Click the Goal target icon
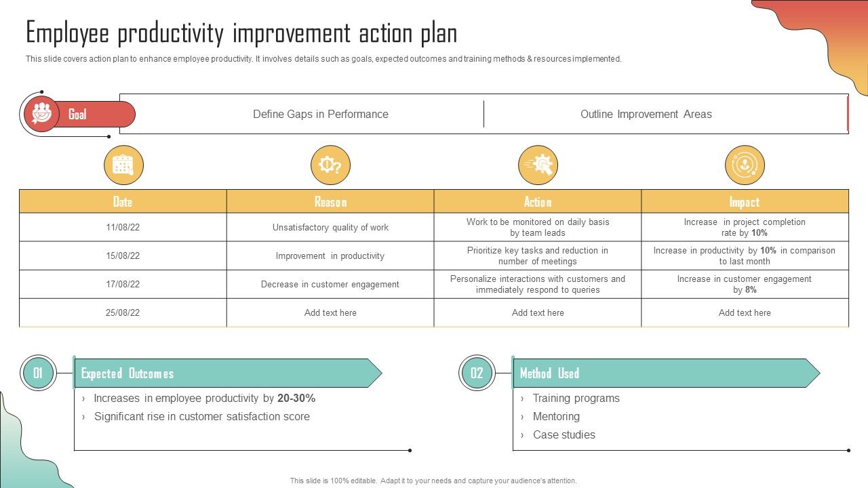Screen dimensions: 868x488 click(x=42, y=114)
